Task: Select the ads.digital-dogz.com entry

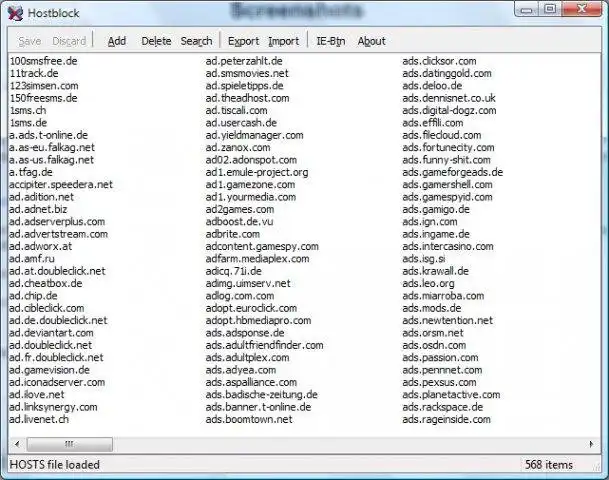Action: coord(449,111)
